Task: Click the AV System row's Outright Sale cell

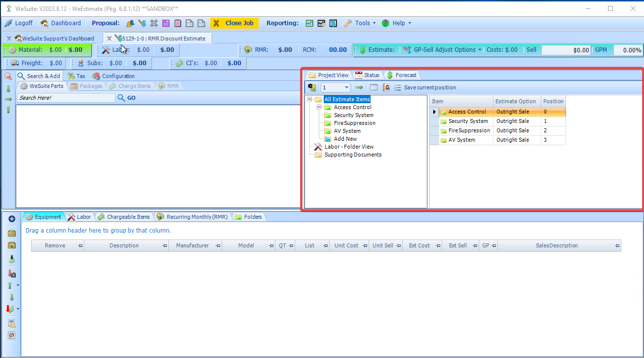Action: click(517, 140)
